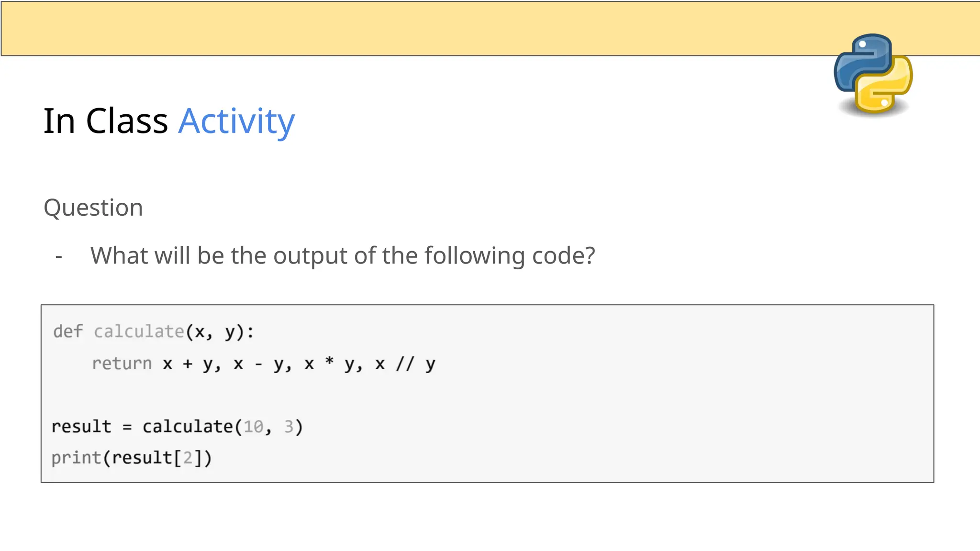Click the "In Class" title text

click(x=105, y=121)
